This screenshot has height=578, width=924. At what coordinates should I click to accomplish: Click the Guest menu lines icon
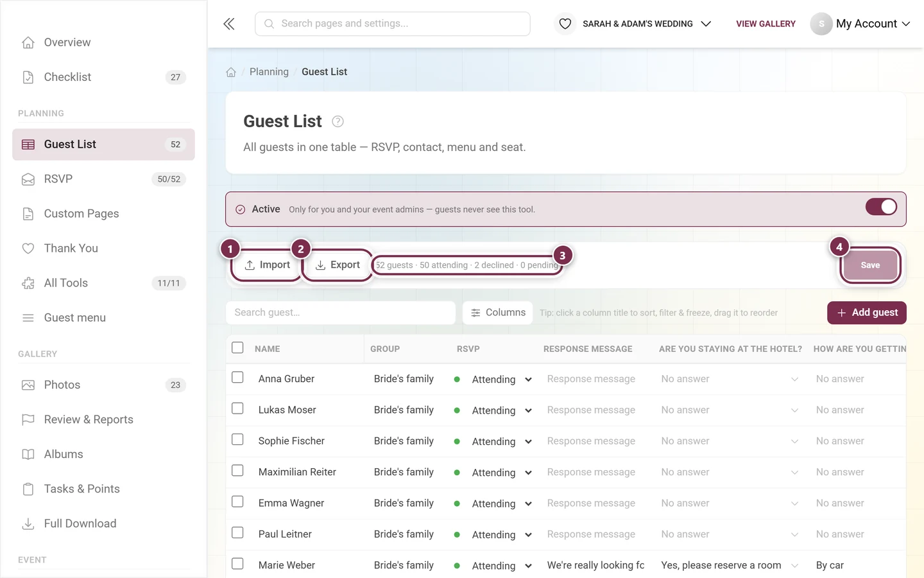(x=28, y=318)
